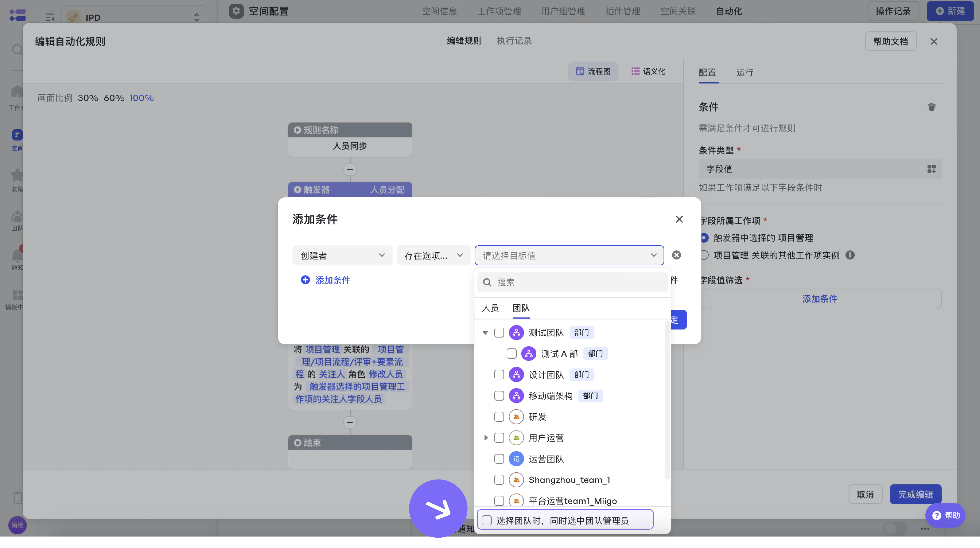Click the 用户运营 green team icon
Viewport: 980px width, 548px height.
click(516, 438)
